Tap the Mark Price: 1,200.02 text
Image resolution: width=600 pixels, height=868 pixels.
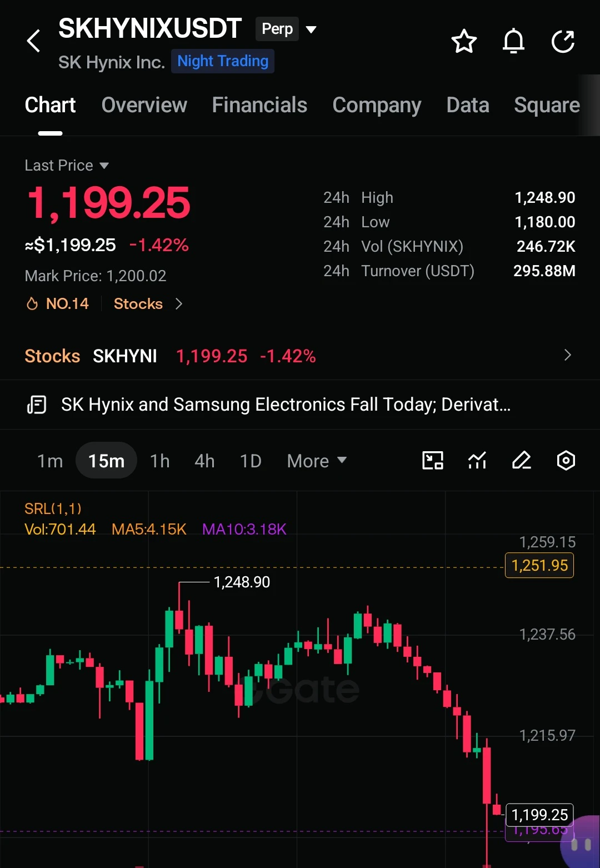point(96,276)
